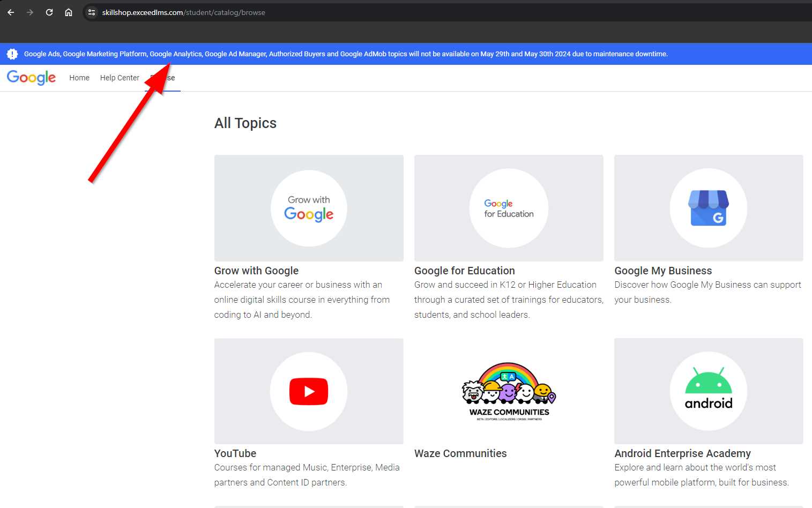Click the Google logo in header
Image resolution: width=812 pixels, height=508 pixels.
pyautogui.click(x=31, y=78)
